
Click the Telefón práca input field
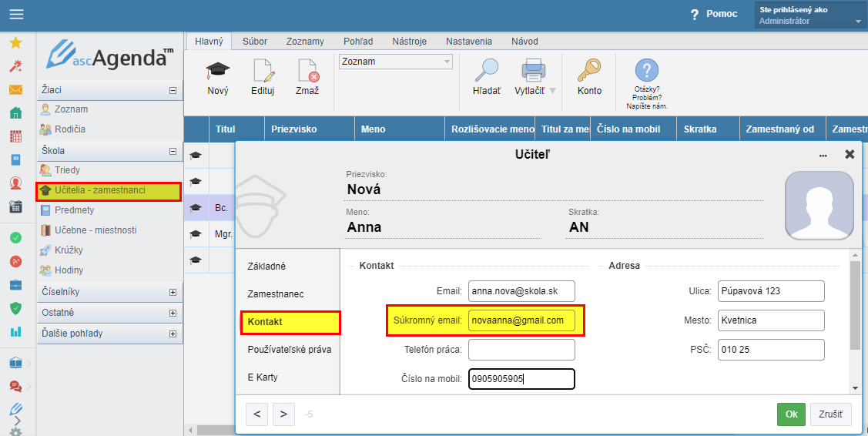(521, 350)
